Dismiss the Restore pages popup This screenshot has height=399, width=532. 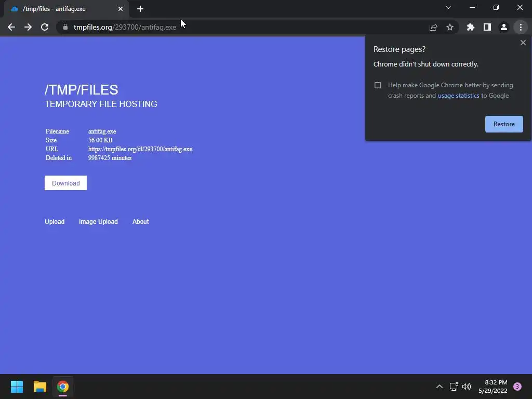(523, 43)
